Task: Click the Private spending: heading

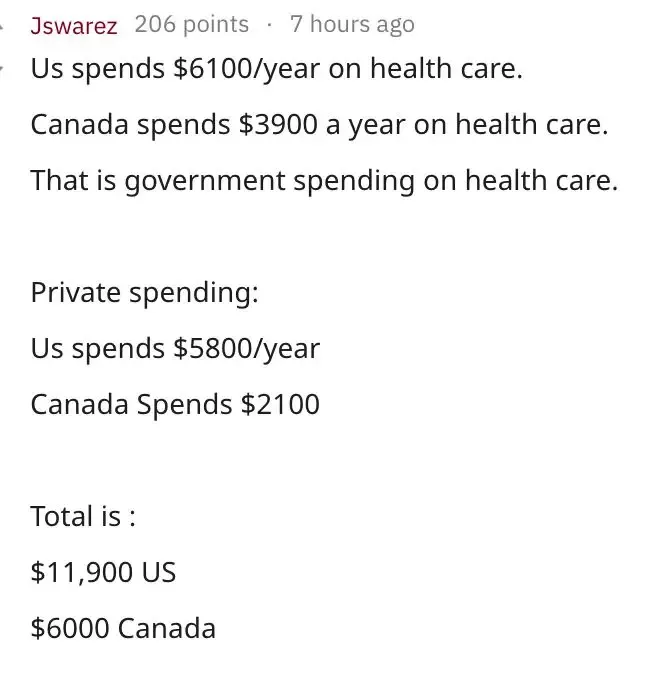Action: (144, 293)
